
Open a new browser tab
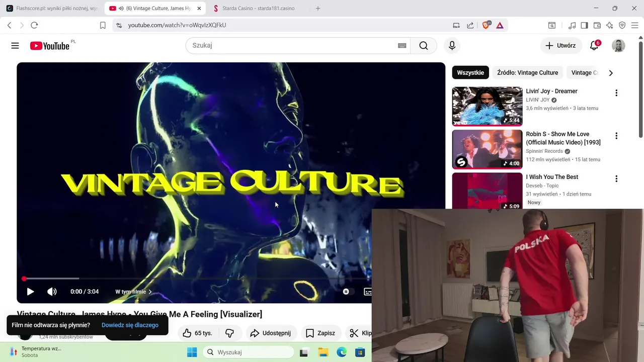coord(317,9)
